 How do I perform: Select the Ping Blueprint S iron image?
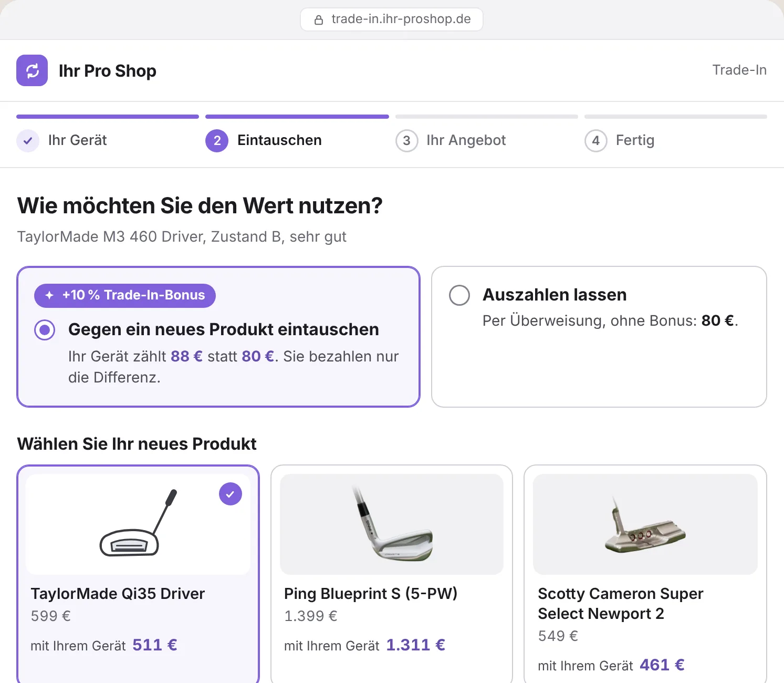pos(392,524)
